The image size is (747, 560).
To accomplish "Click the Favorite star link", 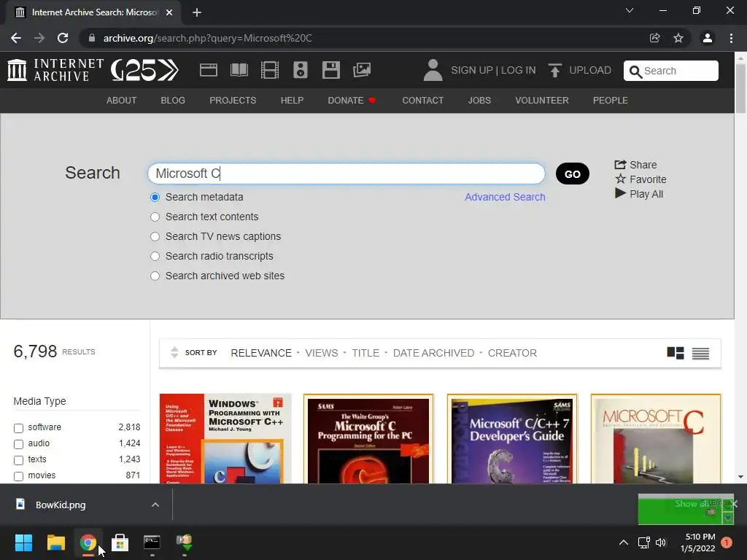I will pos(640,179).
